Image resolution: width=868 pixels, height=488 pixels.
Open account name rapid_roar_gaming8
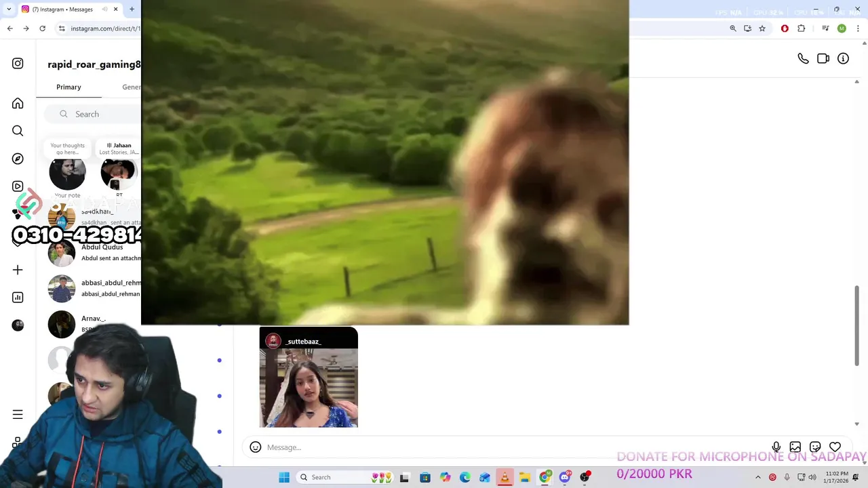[94, 64]
